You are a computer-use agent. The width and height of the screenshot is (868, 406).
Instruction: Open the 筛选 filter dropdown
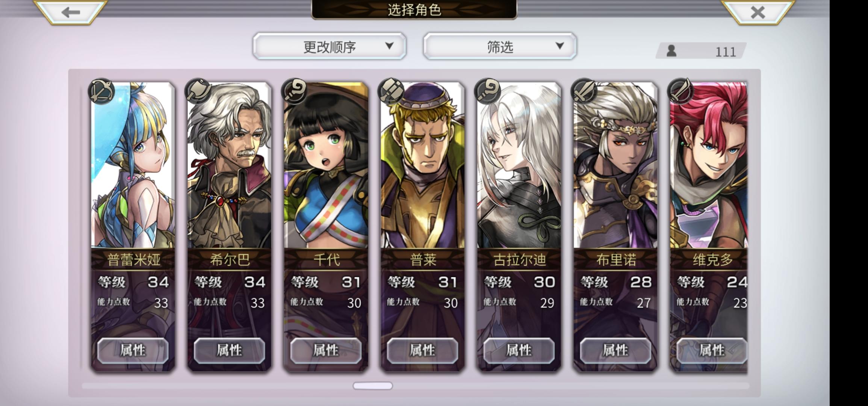pos(500,46)
